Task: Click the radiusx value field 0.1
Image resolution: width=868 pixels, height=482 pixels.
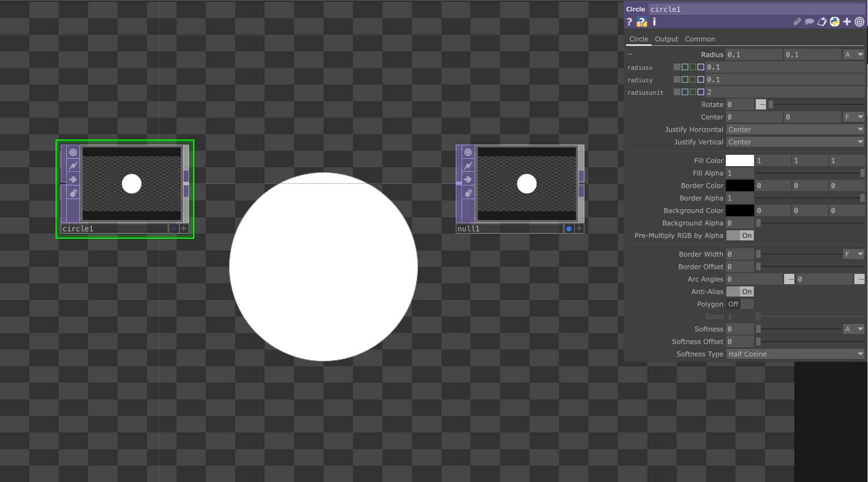Action: (785, 67)
